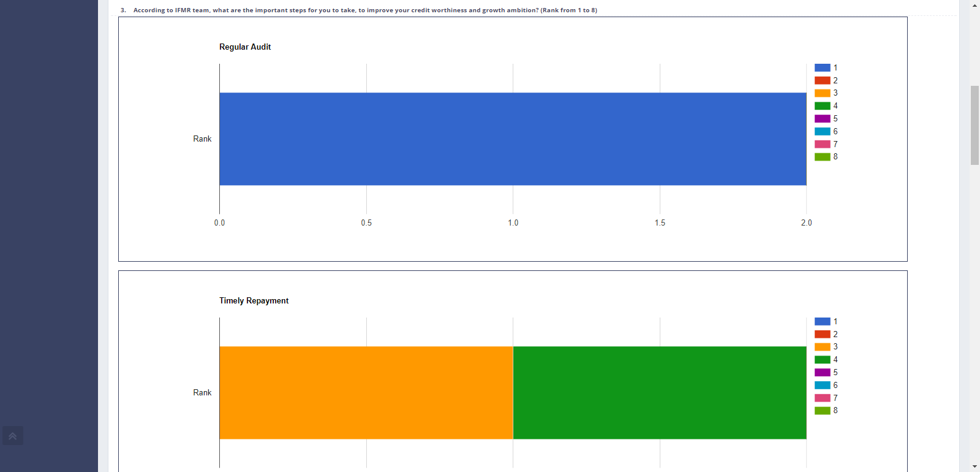The width and height of the screenshot is (980, 472).
Task: Click the vertical scrollbar thumb
Action: (x=974, y=125)
